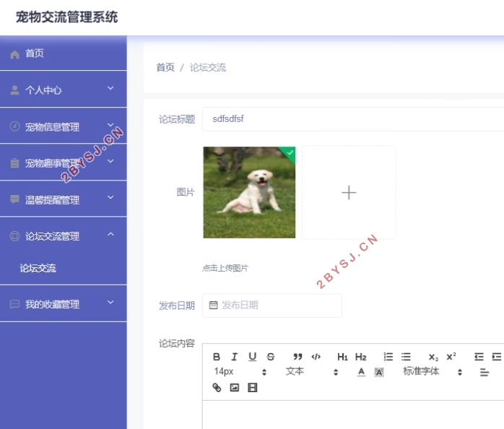Viewport: 504px width, 429px height.
Task: Open the 发布日期 date picker field
Action: pos(272,305)
